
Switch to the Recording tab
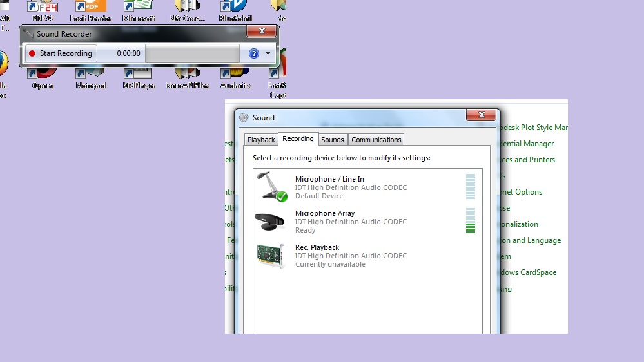pyautogui.click(x=298, y=138)
